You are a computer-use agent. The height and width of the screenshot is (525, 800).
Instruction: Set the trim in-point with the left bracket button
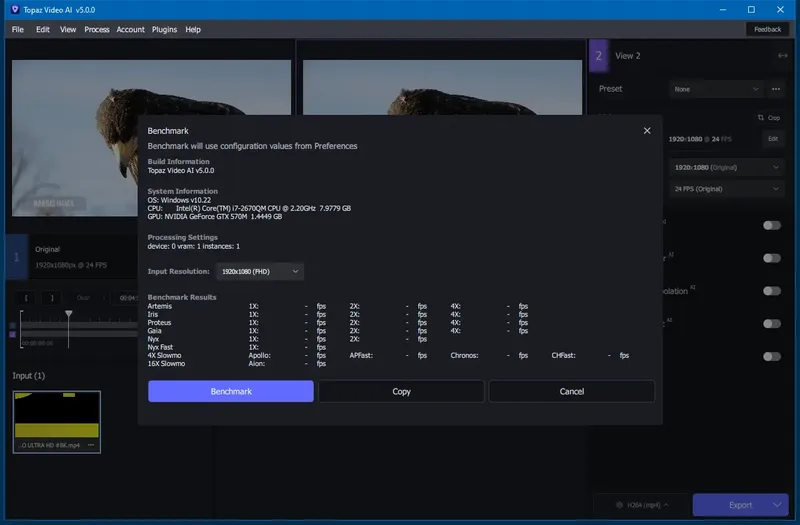click(x=26, y=297)
